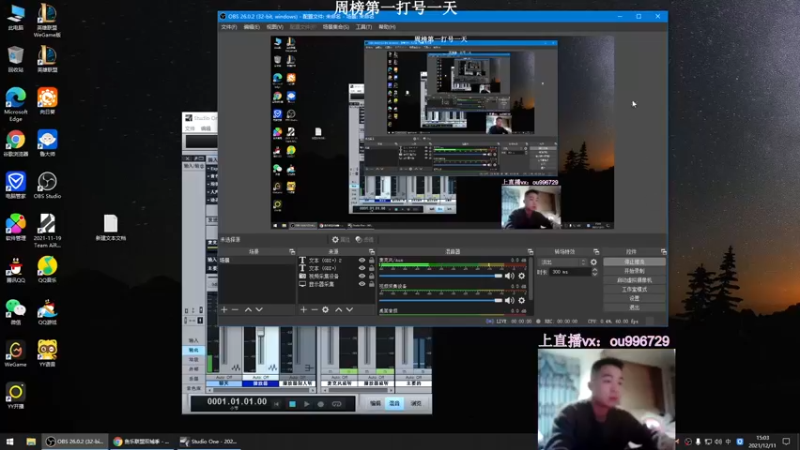
Task: Add a new source with the plus button
Action: (x=304, y=310)
